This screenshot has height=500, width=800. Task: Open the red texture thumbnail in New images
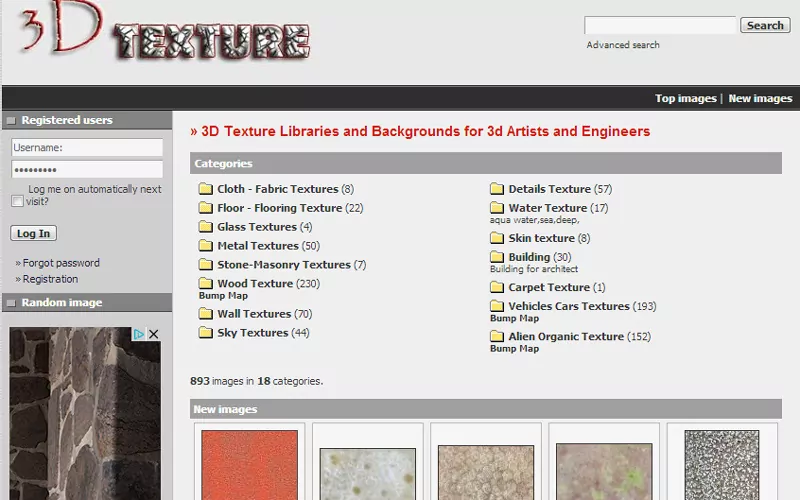tap(249, 464)
